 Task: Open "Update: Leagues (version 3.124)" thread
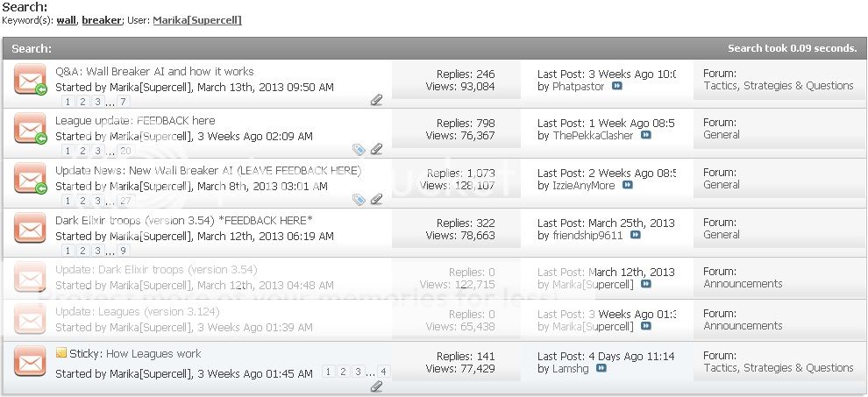point(137,312)
